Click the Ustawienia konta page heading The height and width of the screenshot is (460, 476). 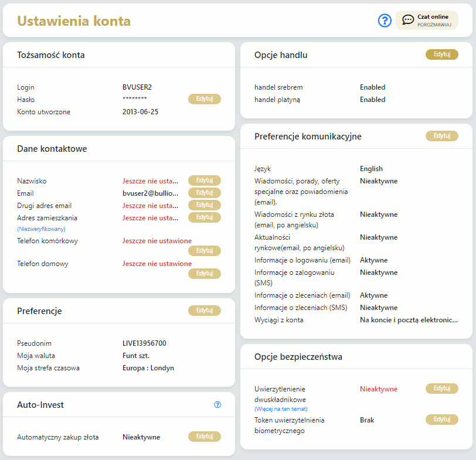coord(74,21)
